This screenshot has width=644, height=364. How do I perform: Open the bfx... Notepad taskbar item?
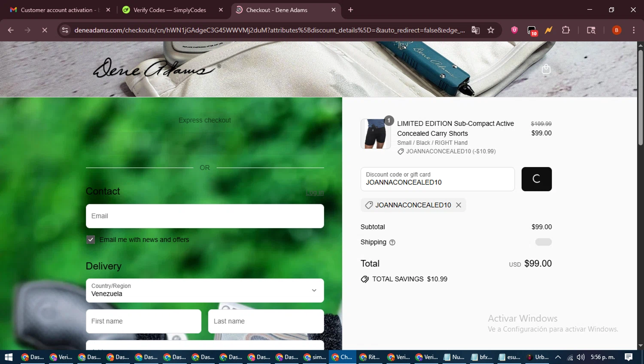click(482, 357)
